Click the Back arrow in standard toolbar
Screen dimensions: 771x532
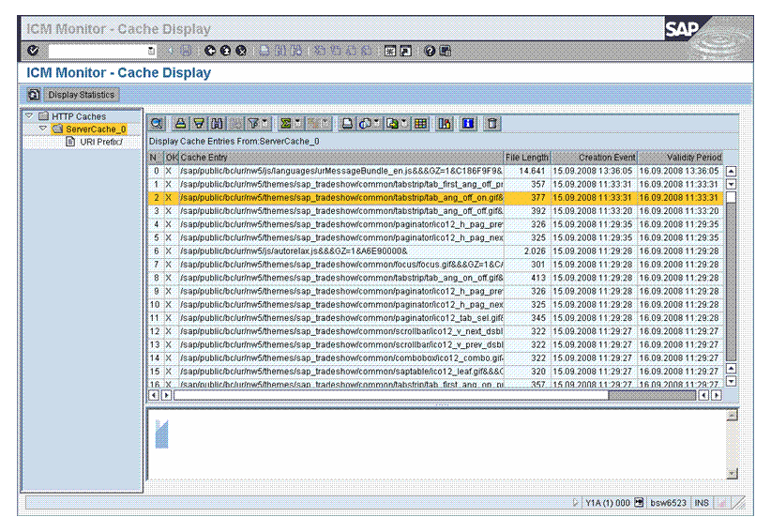[x=210, y=51]
